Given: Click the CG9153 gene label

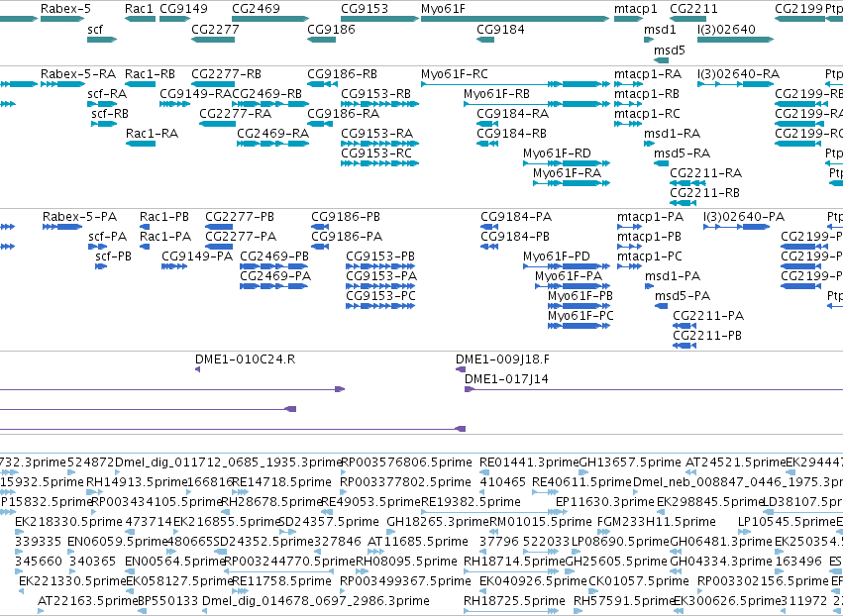Looking at the screenshot, I should point(365,9).
